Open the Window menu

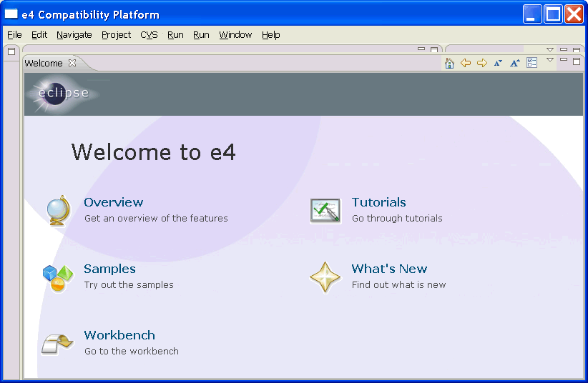(235, 35)
